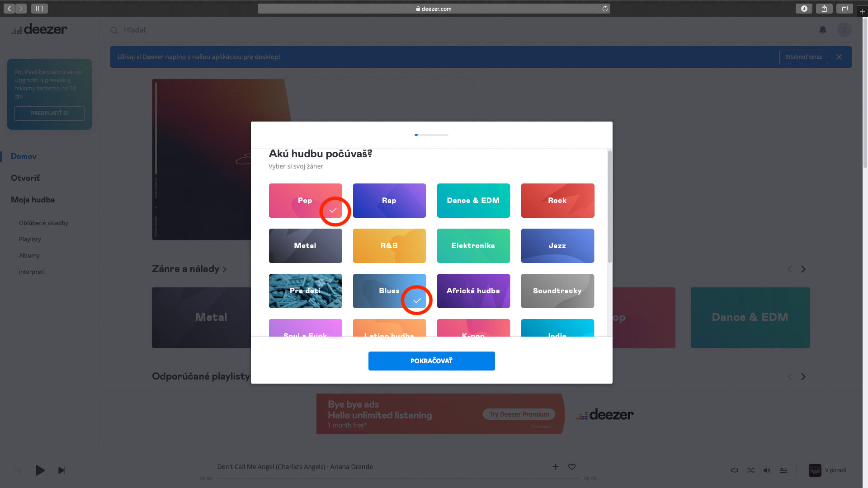This screenshot has width=868, height=488.
Task: Select the R&B genre tile
Action: 389,246
